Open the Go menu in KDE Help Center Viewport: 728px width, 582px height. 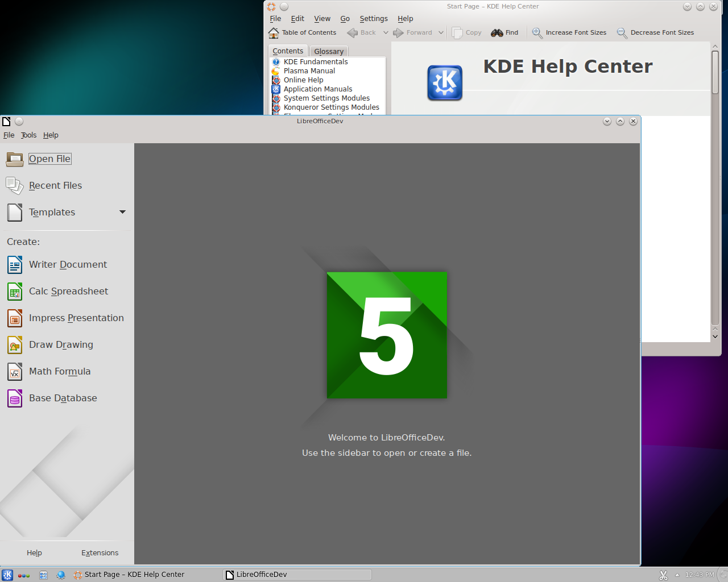[x=345, y=19]
